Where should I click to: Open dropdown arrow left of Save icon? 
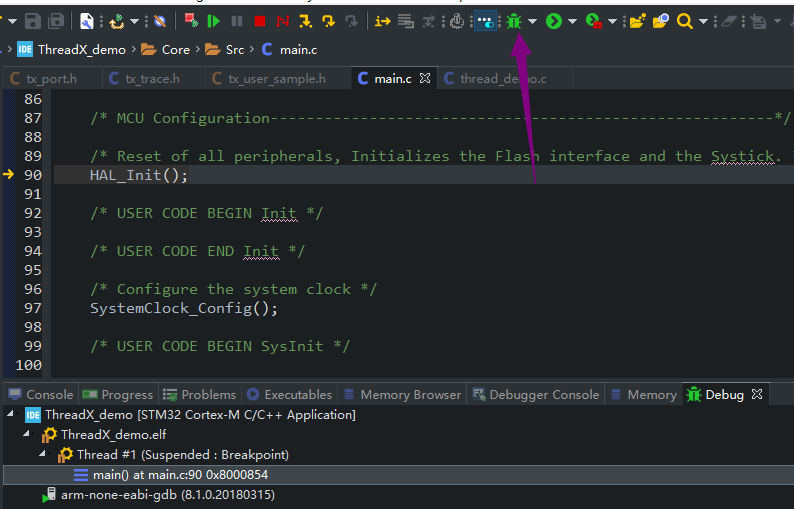coord(13,21)
